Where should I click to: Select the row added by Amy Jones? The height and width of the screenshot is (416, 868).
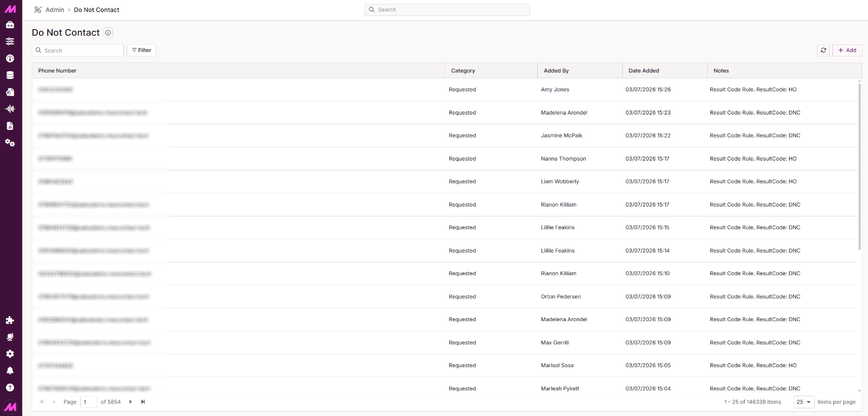point(444,89)
